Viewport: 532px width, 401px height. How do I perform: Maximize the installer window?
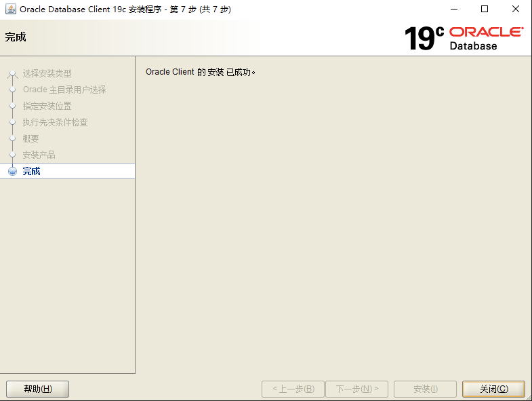[485, 9]
